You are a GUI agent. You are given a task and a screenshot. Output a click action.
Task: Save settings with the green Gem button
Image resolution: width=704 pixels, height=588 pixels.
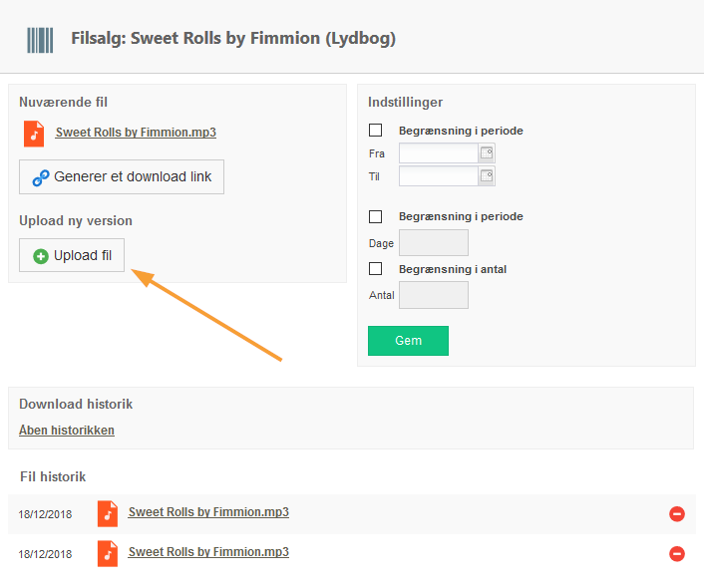[x=408, y=341]
